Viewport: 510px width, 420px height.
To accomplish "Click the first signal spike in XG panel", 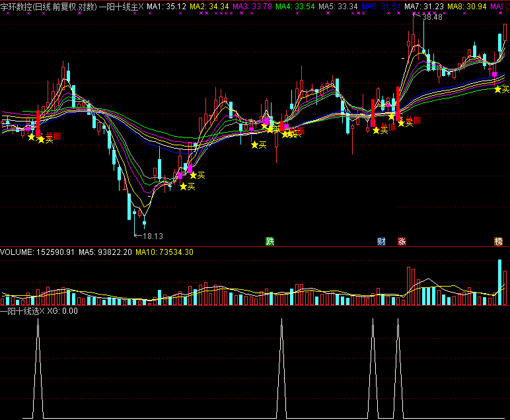I will [x=38, y=324].
